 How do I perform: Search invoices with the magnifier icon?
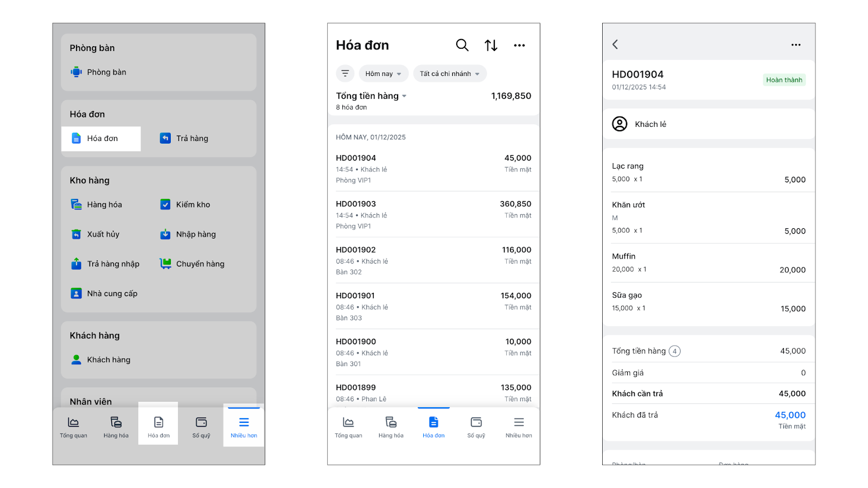pos(462,45)
